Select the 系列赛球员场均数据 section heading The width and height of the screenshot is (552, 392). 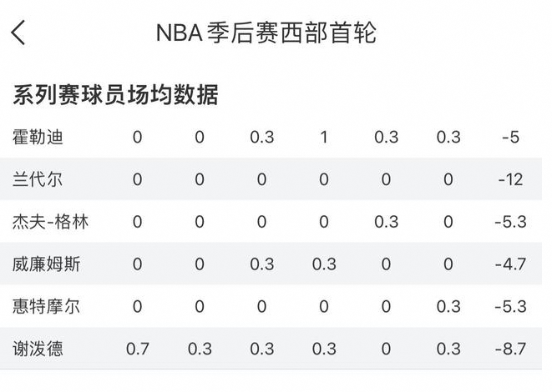pos(115,95)
